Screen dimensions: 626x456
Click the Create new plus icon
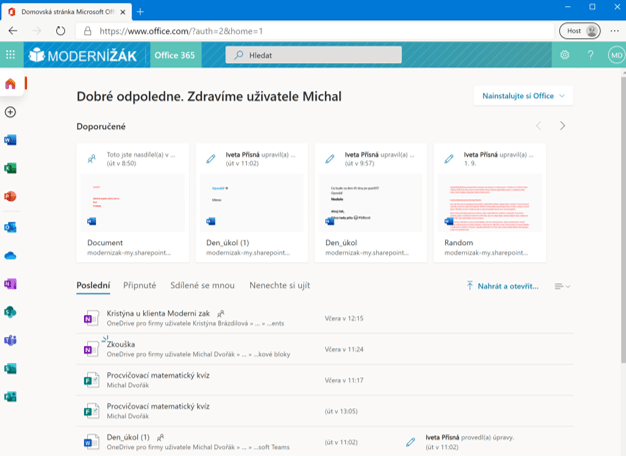tap(11, 112)
